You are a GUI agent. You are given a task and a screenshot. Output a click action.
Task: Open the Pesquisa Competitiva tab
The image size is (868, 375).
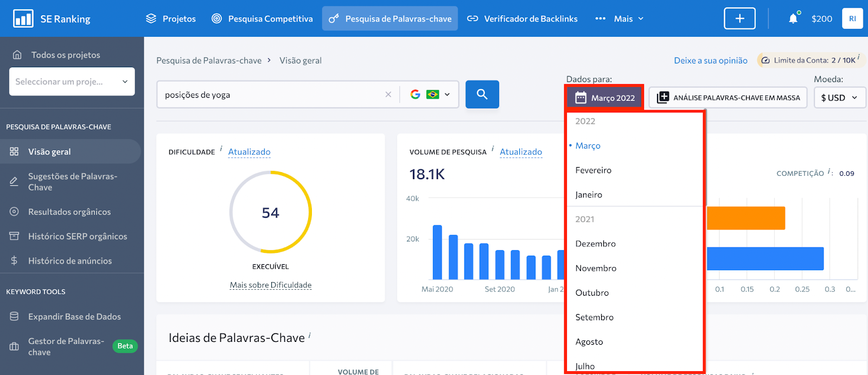pyautogui.click(x=262, y=19)
